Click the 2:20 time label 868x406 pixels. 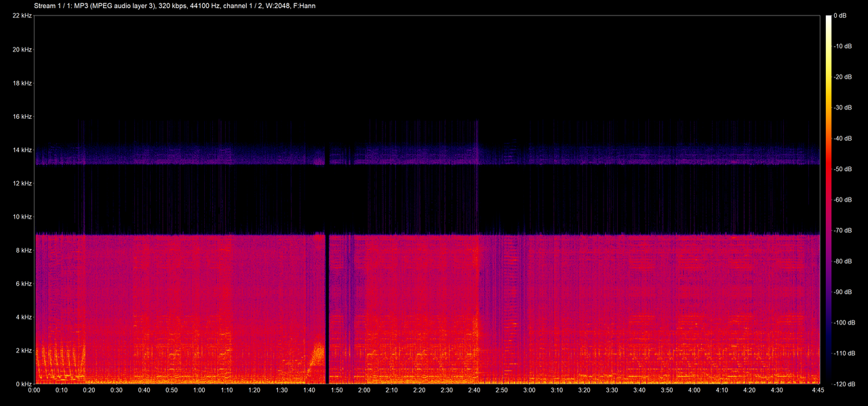[419, 391]
